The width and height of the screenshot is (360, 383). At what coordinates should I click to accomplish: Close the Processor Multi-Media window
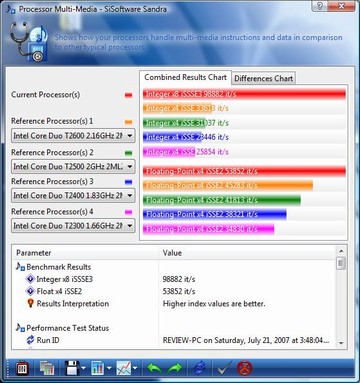coord(341,6)
